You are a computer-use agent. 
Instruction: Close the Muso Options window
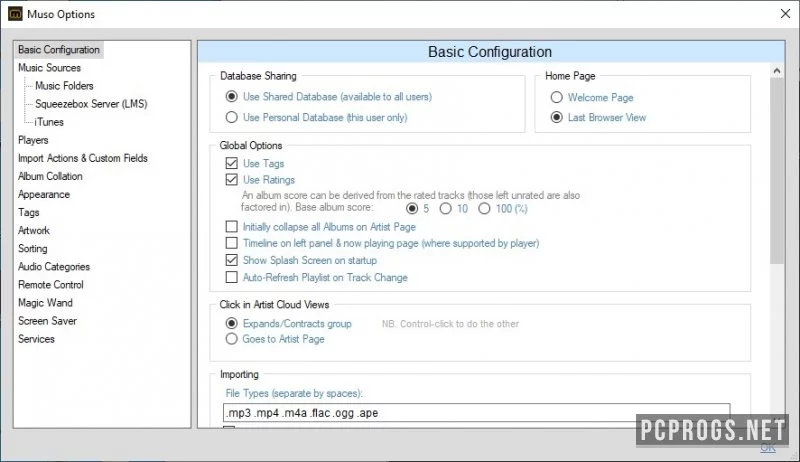785,14
